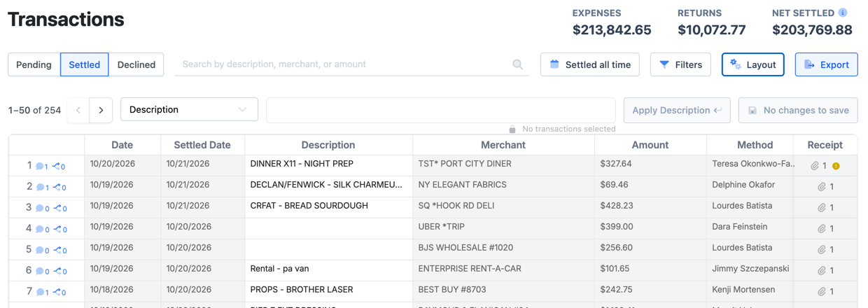Open receipt paperclip for NY Elegant Fabrics
Screen dimensions: 868x308
click(x=822, y=187)
